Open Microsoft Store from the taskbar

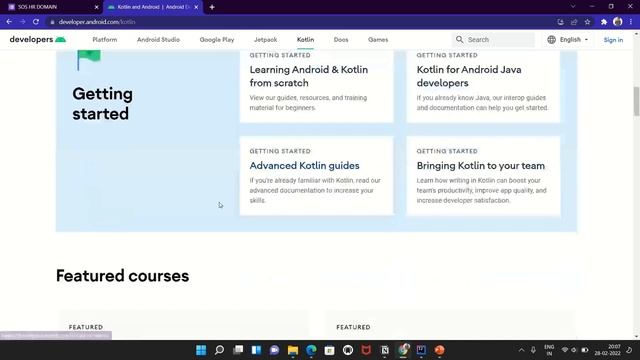tap(329, 350)
